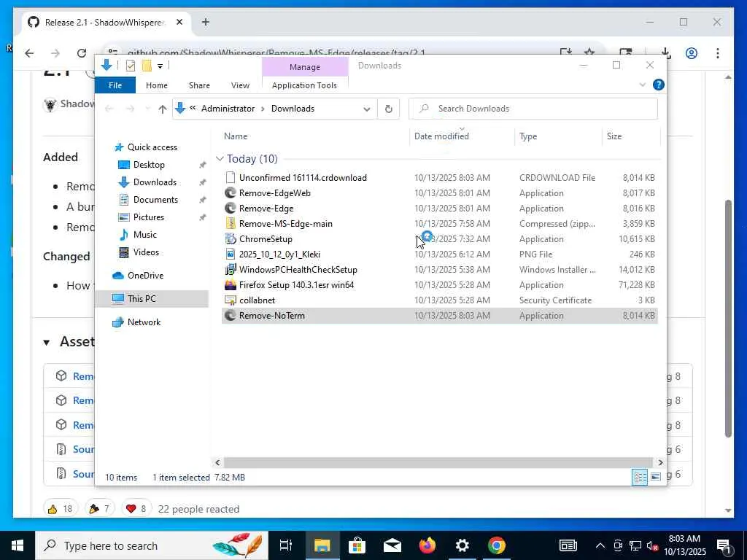Select the 2025_10_12_0y1_Kleki PNG icon

[230, 254]
